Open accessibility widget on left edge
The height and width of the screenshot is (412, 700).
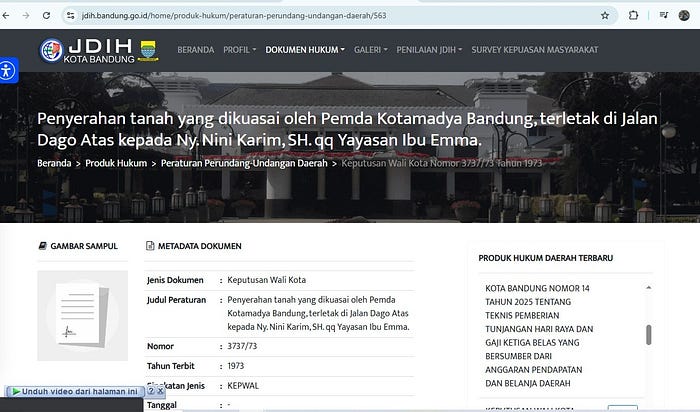pyautogui.click(x=7, y=71)
